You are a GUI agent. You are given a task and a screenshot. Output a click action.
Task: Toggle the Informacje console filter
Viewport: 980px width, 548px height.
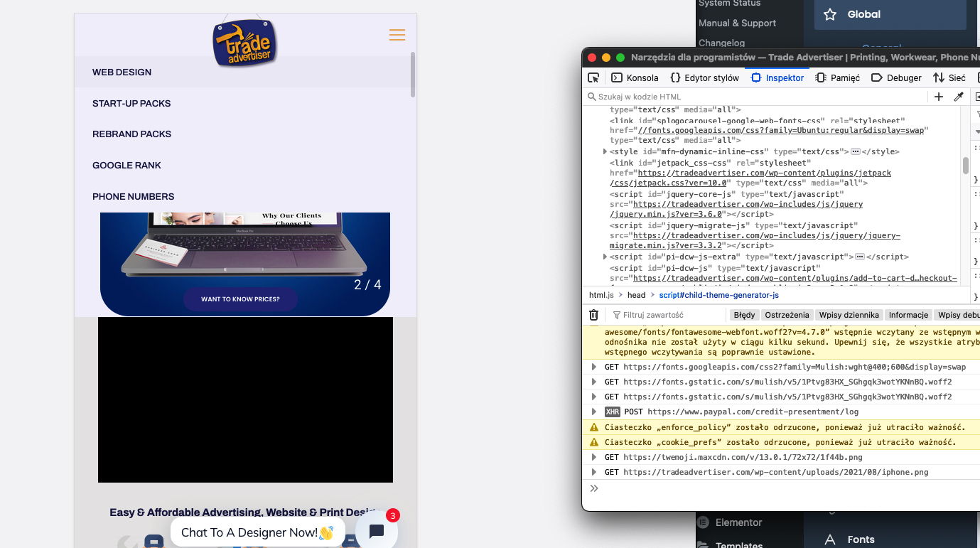coord(908,315)
